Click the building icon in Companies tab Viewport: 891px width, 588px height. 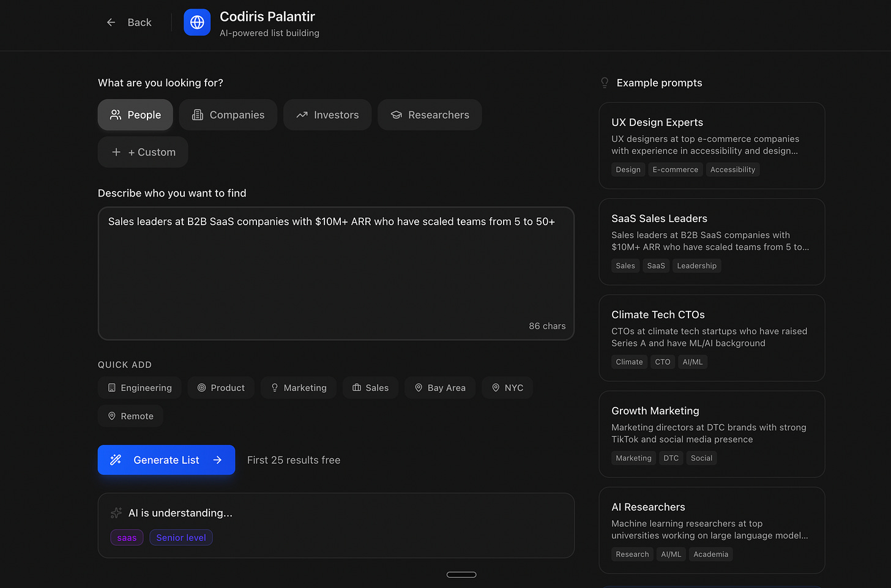(198, 115)
